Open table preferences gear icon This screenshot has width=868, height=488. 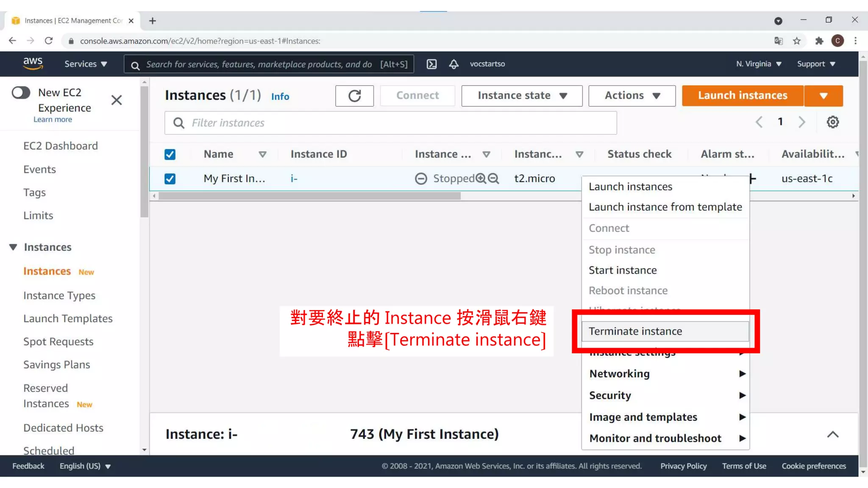tap(833, 122)
